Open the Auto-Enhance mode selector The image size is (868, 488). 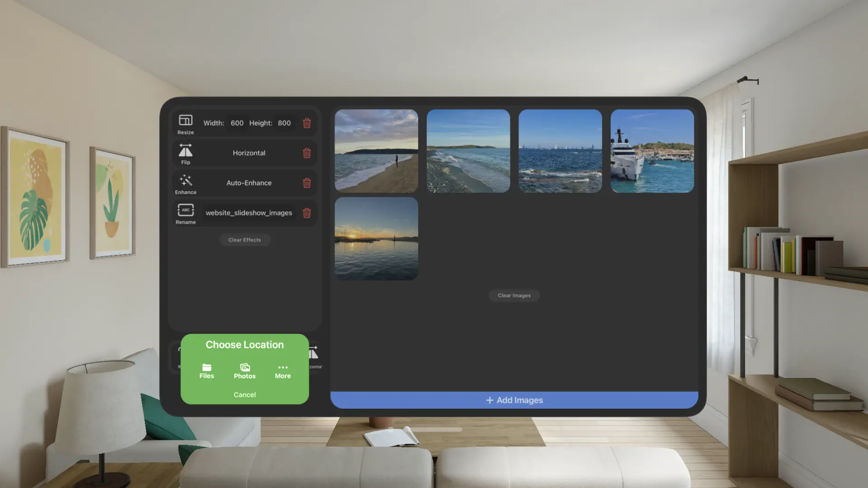pos(249,183)
